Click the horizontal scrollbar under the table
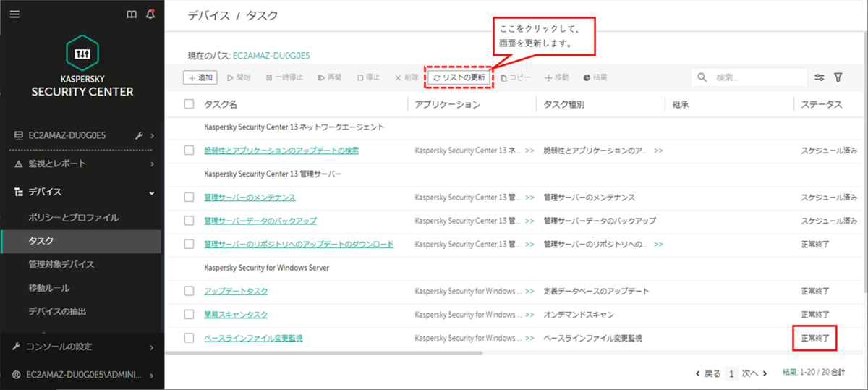 pos(323,353)
